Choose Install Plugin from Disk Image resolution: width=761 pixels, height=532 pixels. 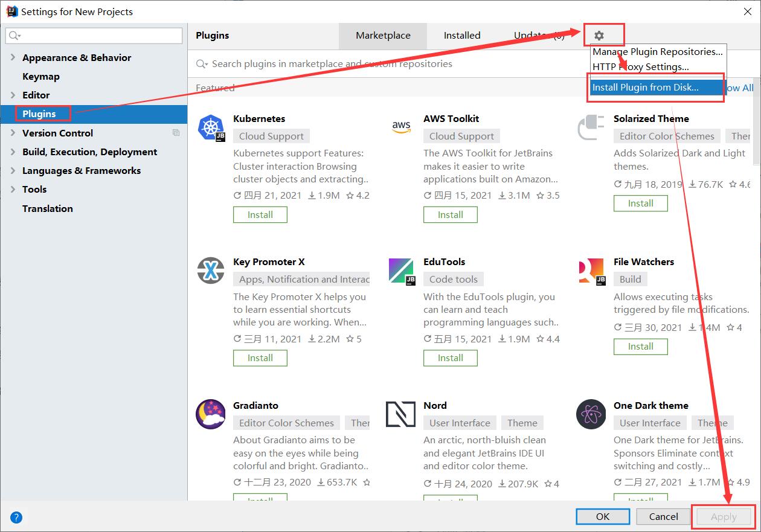[657, 88]
